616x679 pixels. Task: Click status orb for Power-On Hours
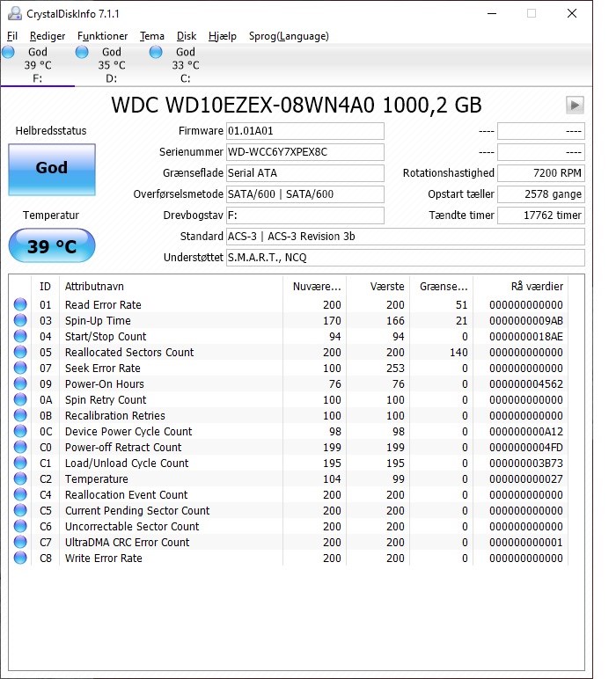20,383
